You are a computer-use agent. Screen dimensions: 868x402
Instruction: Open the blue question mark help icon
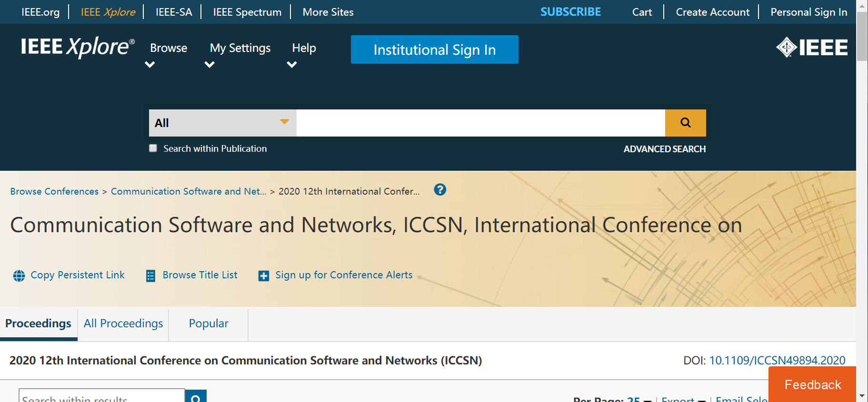click(x=440, y=190)
